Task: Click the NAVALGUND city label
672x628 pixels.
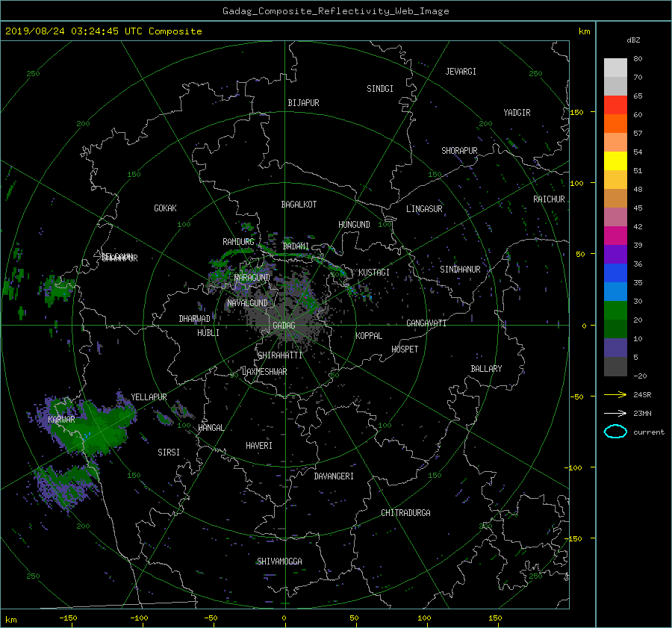Action: tap(247, 303)
